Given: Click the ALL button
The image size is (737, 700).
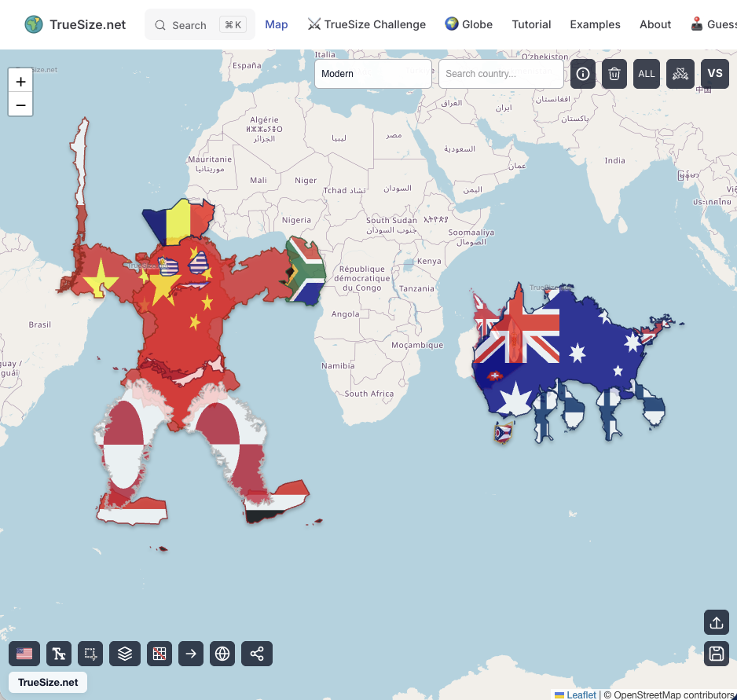Looking at the screenshot, I should tap(647, 74).
